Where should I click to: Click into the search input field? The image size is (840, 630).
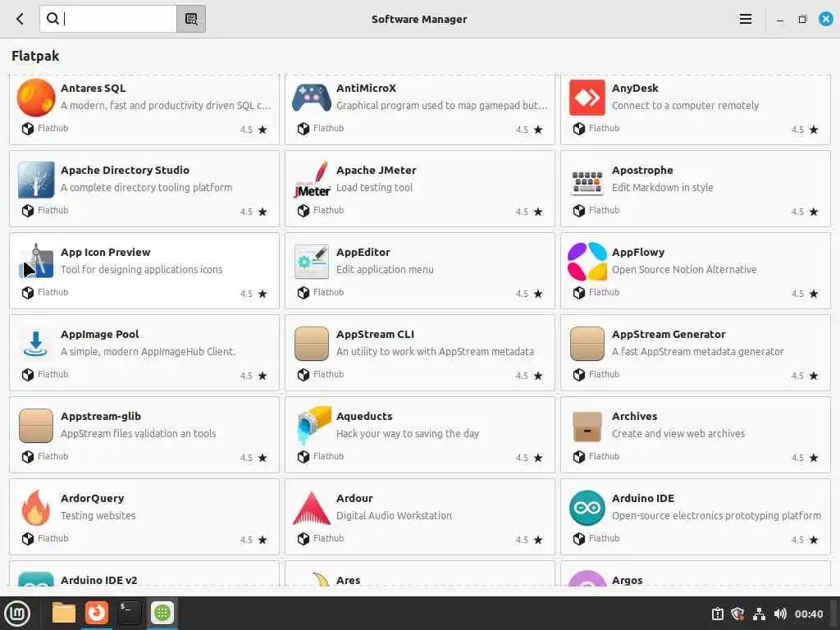point(108,19)
